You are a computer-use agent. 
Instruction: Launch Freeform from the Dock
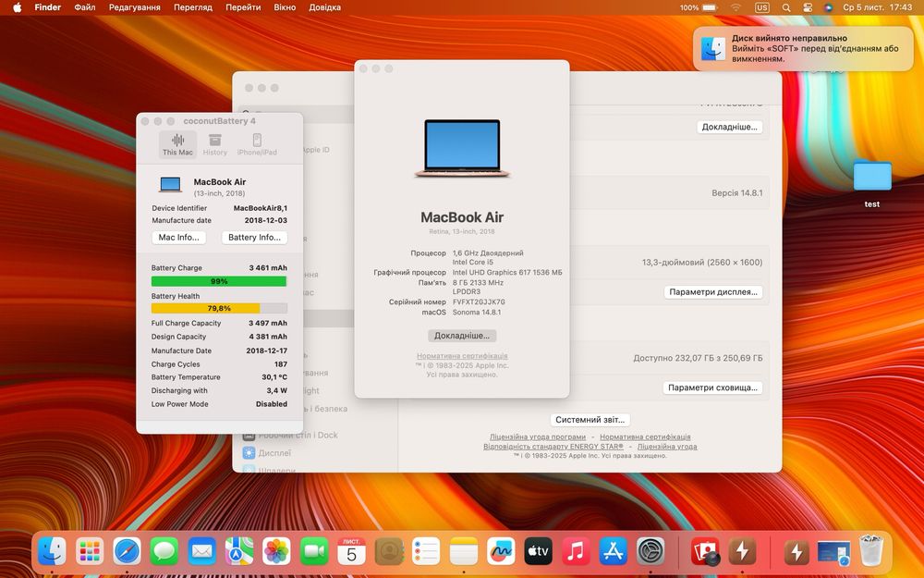coord(501,552)
